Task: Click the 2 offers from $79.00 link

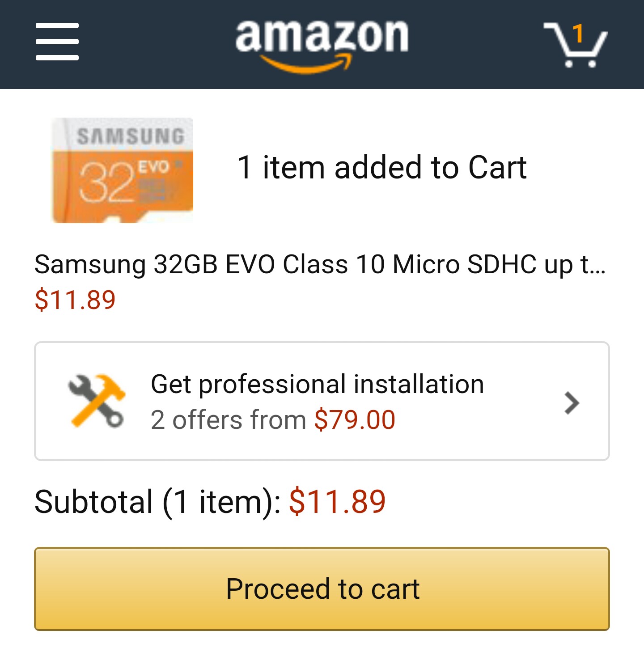Action: (x=273, y=419)
